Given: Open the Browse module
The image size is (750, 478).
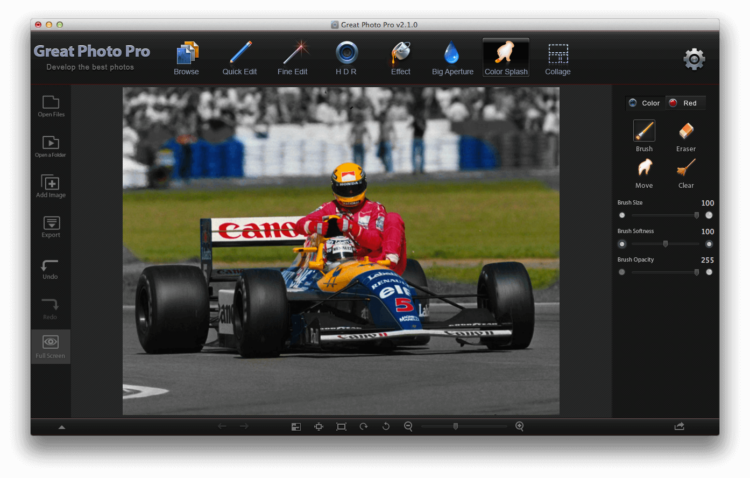Looking at the screenshot, I should (x=187, y=58).
